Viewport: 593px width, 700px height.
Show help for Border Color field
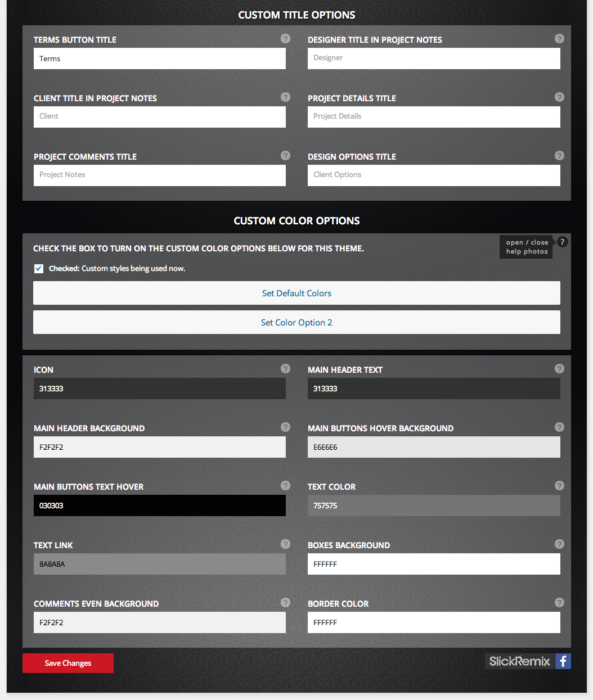pyautogui.click(x=559, y=603)
